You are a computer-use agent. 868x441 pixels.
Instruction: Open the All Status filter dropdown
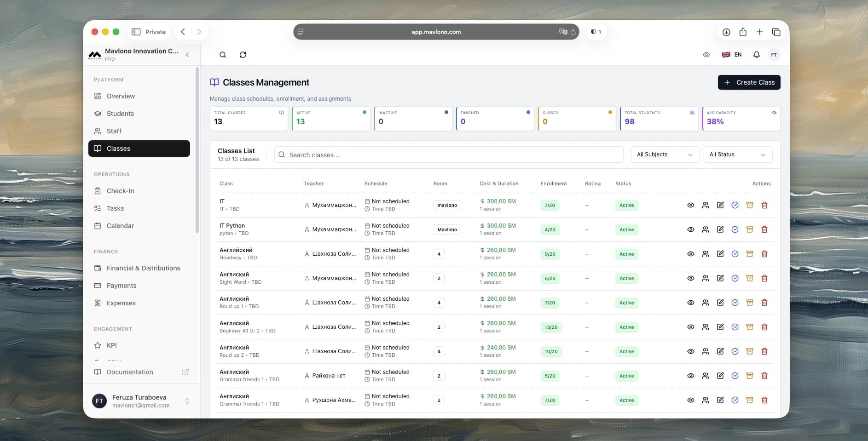click(x=737, y=155)
